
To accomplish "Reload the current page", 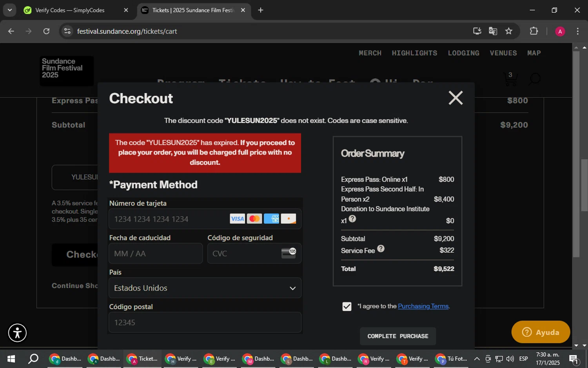I will (x=46, y=31).
